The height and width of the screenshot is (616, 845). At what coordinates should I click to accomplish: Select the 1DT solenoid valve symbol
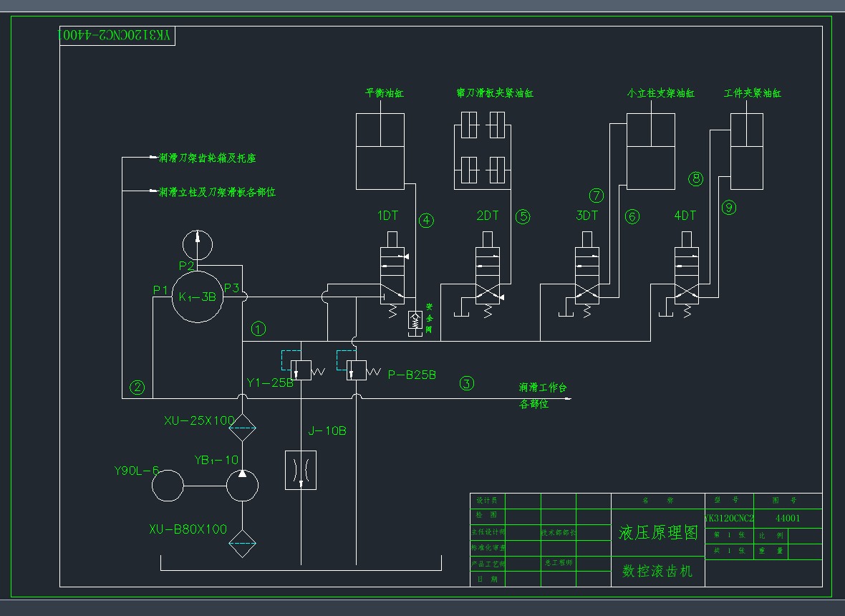[x=393, y=275]
